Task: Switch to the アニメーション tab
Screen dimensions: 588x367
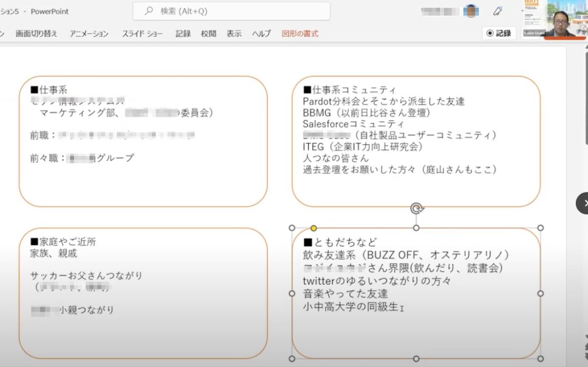Action: coord(89,33)
